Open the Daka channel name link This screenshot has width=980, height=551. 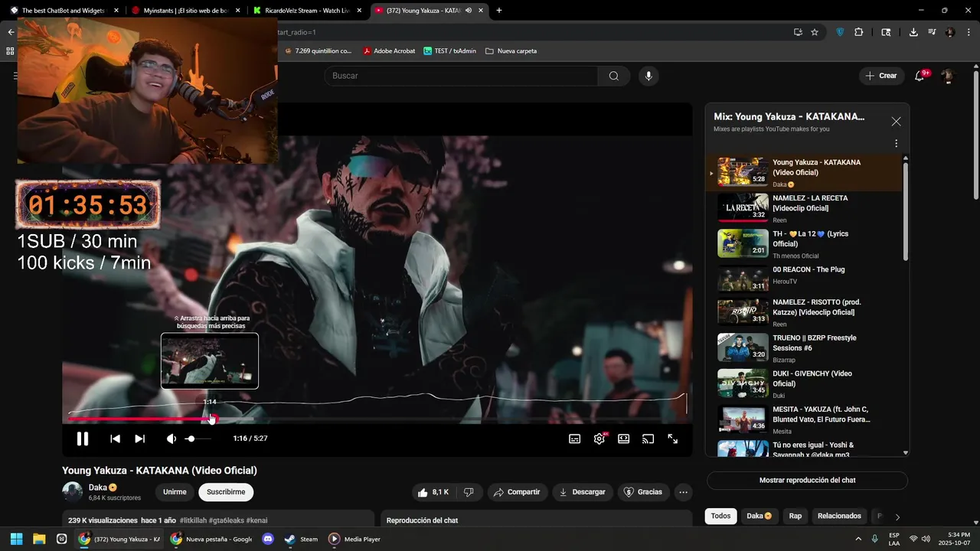point(98,487)
